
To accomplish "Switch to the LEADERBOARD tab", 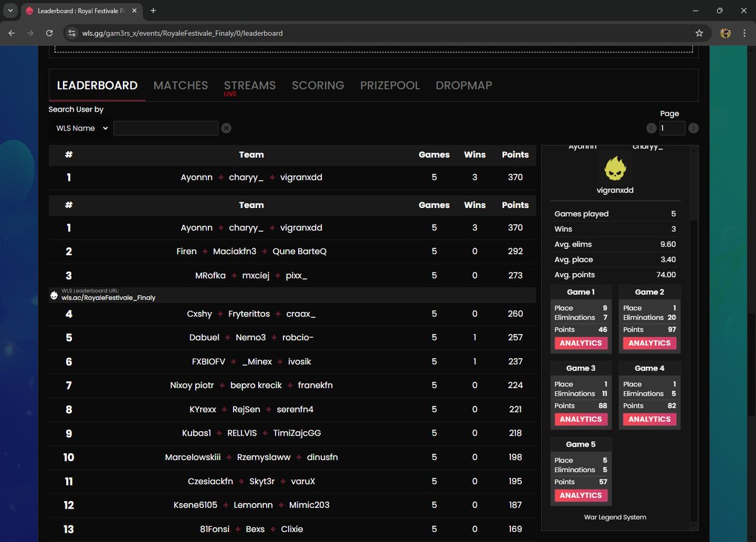I will click(x=97, y=85).
